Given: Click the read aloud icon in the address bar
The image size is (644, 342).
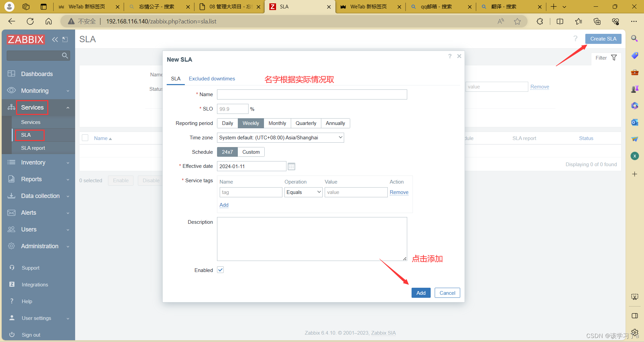Looking at the screenshot, I should (x=501, y=21).
